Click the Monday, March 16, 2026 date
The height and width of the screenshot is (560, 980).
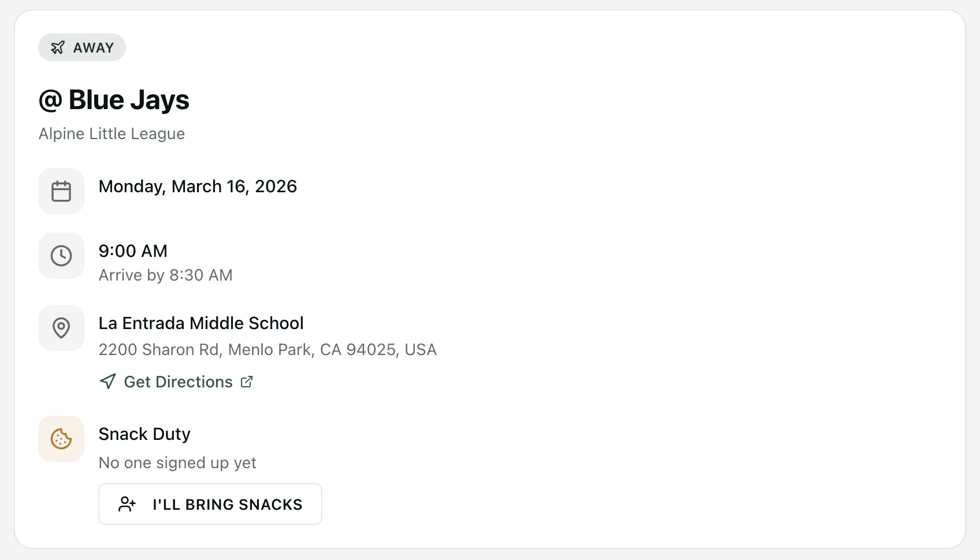tap(198, 186)
